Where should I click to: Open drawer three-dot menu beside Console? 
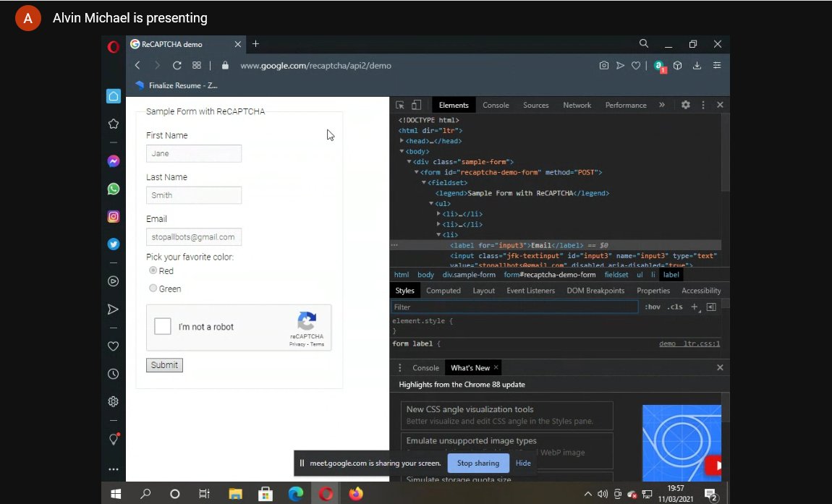[x=400, y=367]
